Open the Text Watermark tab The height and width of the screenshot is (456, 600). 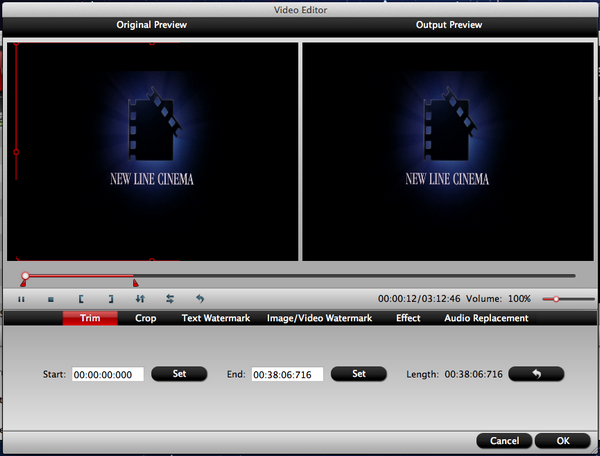coord(216,318)
